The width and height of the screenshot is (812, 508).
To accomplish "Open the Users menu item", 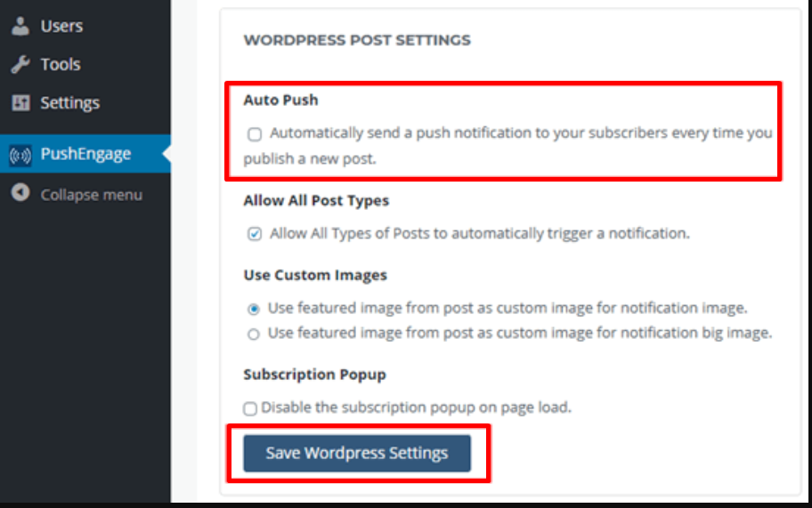I will [61, 26].
